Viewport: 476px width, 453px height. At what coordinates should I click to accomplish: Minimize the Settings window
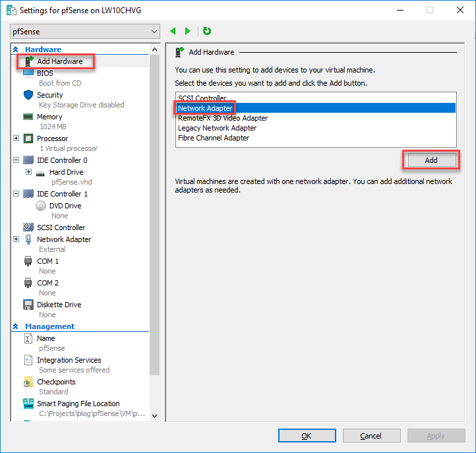coord(400,11)
